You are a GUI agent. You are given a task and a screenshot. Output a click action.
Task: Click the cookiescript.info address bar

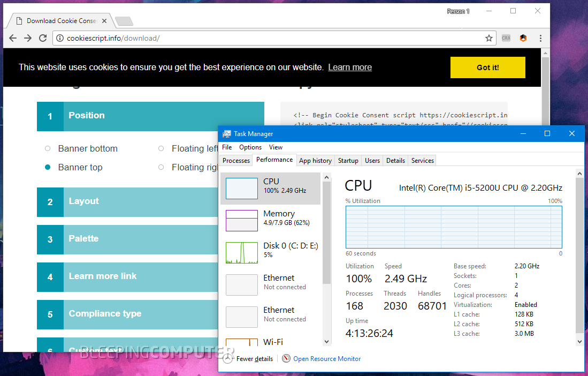coord(274,38)
